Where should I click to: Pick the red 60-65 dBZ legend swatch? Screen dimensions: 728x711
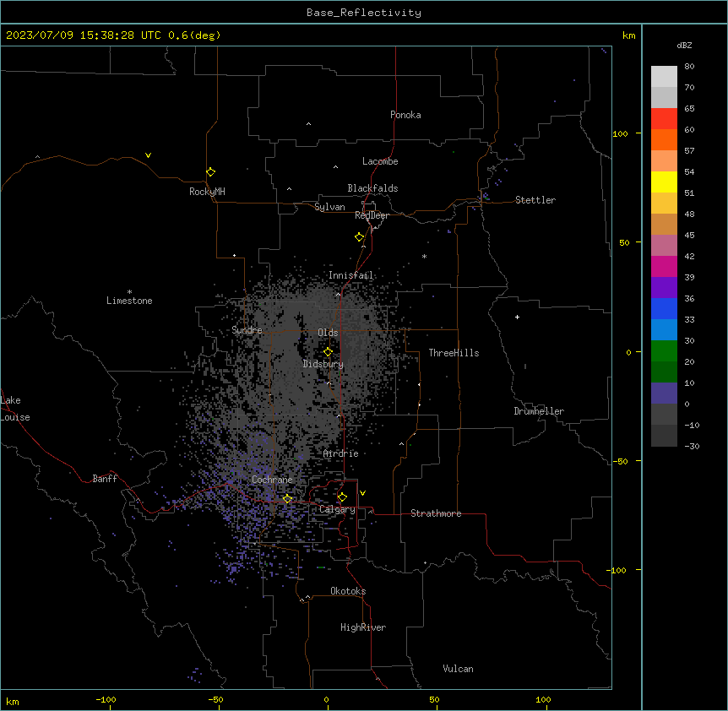coord(664,118)
